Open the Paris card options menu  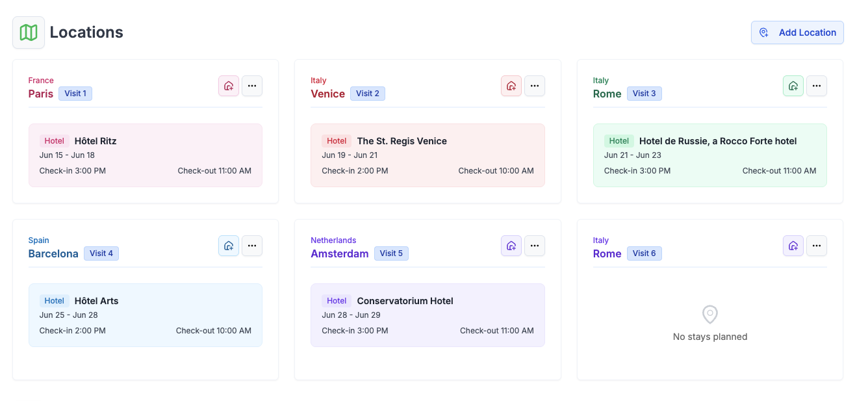tap(252, 85)
